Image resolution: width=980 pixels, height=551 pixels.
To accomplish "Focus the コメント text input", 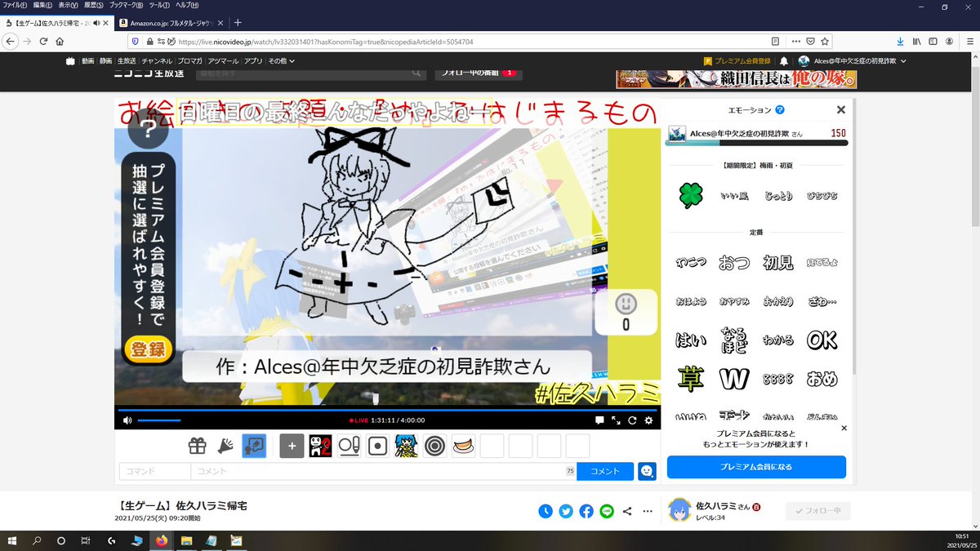I will point(384,471).
